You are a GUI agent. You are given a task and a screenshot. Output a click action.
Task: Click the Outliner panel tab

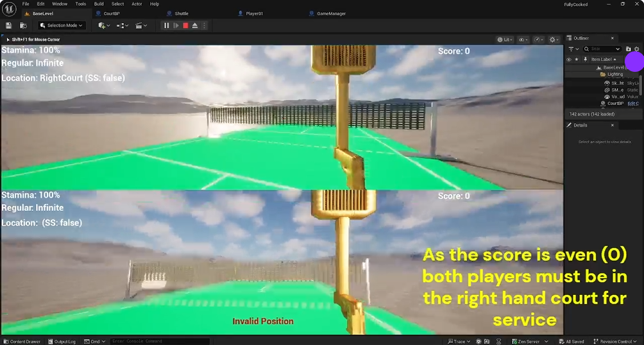coord(580,38)
